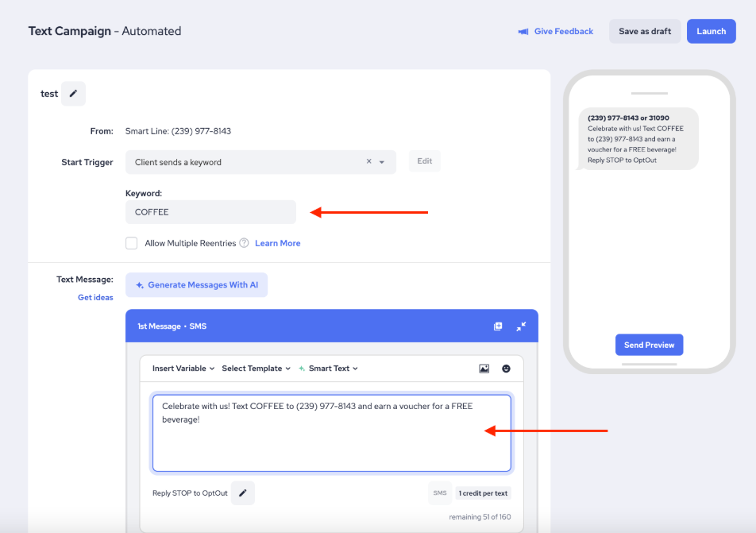756x533 pixels.
Task: Duplicate the 1st Message using the copy icon
Action: [498, 326]
